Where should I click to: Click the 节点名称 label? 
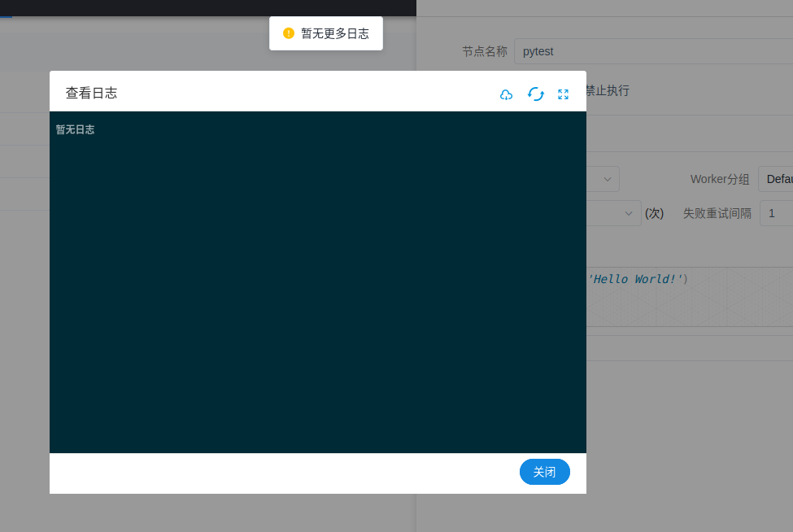tap(485, 51)
